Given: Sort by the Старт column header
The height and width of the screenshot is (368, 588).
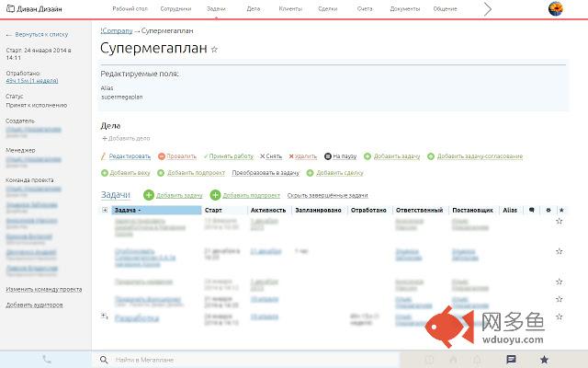Looking at the screenshot, I should (213, 211).
